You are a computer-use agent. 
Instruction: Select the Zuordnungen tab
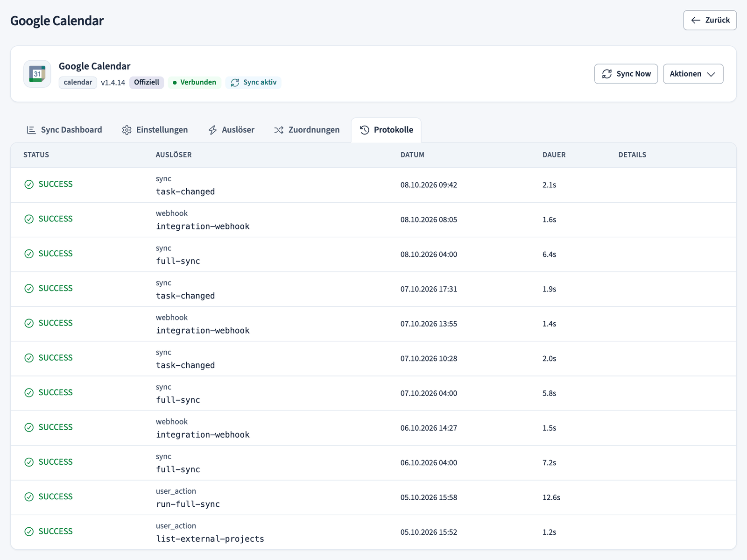[x=307, y=130]
